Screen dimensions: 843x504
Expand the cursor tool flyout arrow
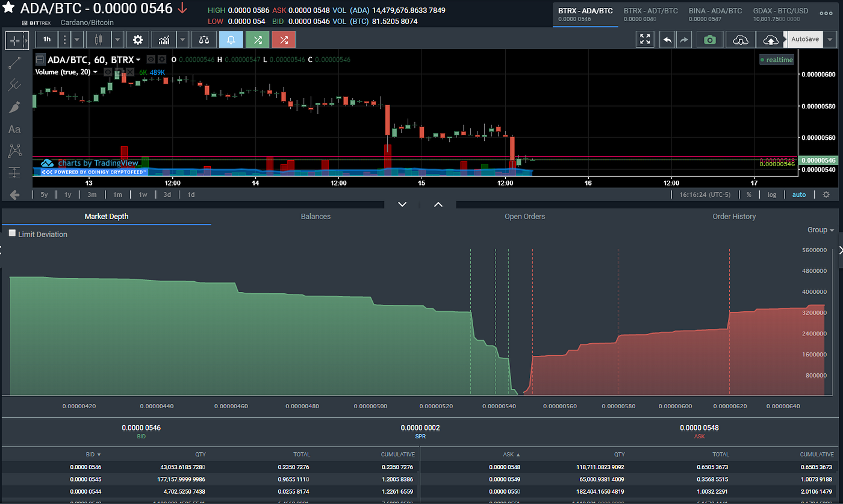click(26, 40)
